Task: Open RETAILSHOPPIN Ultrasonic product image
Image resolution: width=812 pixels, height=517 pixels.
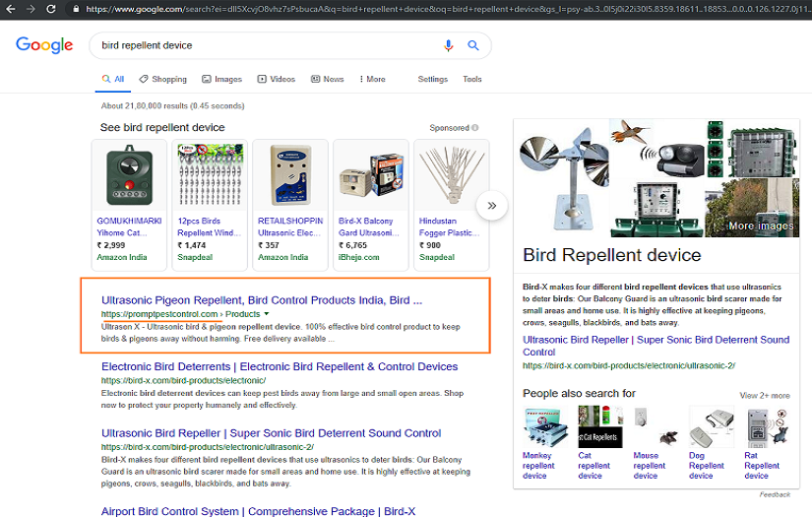Action: tap(290, 175)
